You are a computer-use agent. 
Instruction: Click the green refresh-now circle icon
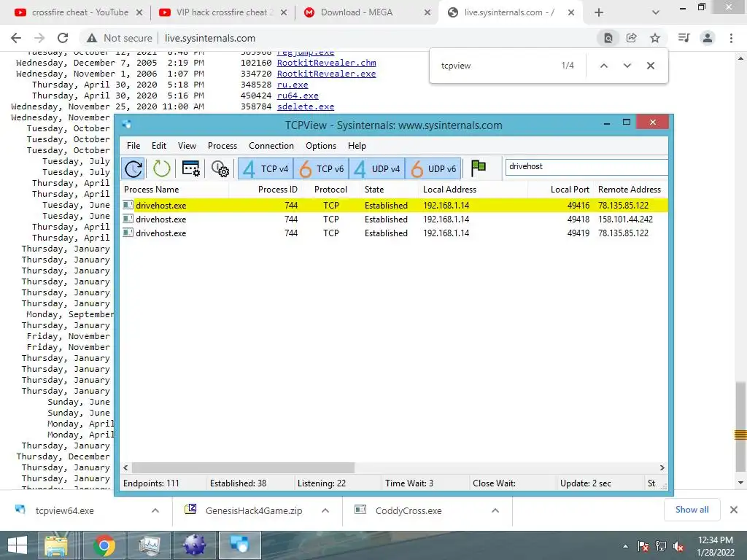[161, 168]
